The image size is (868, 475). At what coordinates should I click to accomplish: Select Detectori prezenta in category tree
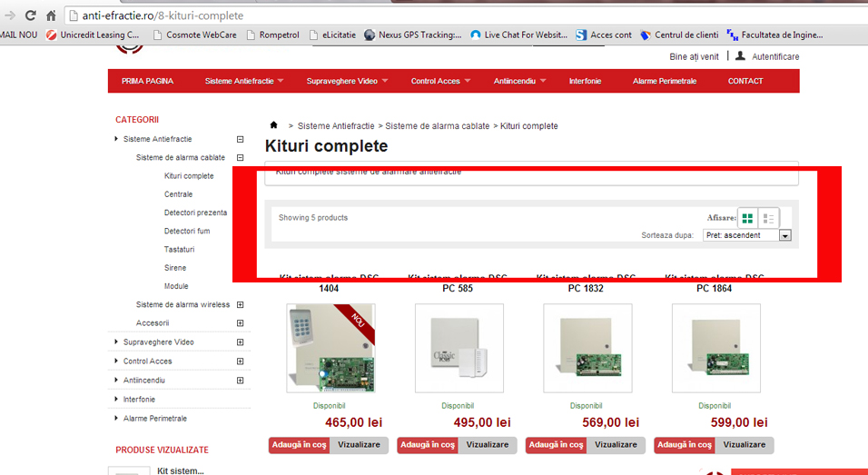pyautogui.click(x=195, y=213)
